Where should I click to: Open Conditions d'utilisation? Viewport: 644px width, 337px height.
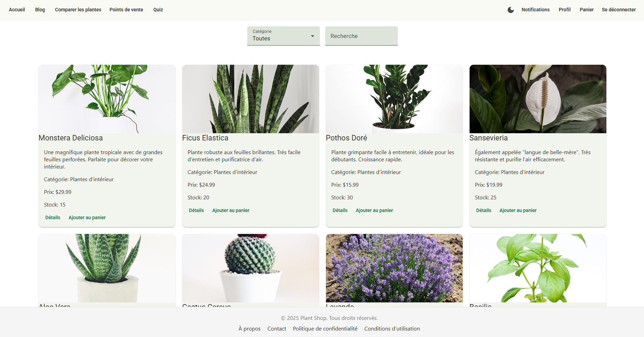click(x=392, y=328)
